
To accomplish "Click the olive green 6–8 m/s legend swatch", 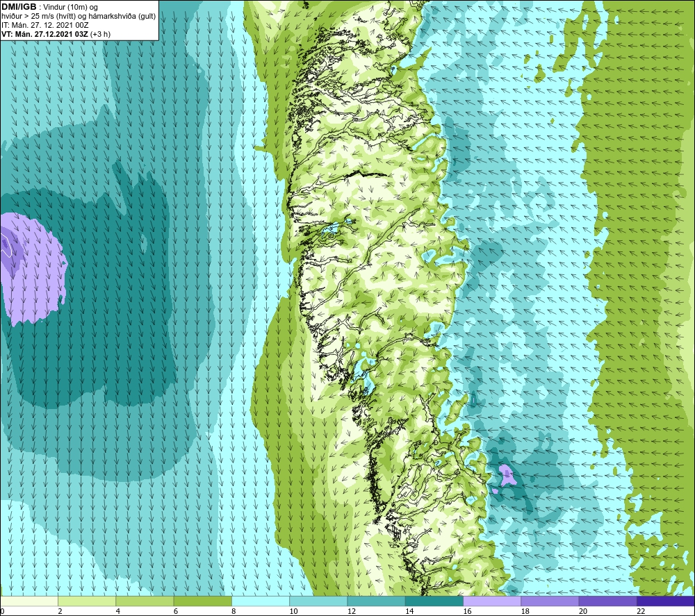I will coord(202,601).
